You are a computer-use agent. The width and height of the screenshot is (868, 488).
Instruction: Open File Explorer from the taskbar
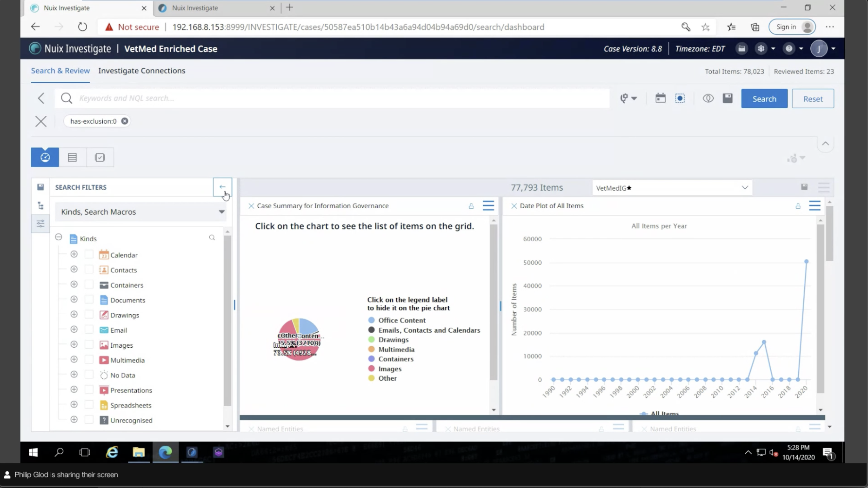[139, 452]
